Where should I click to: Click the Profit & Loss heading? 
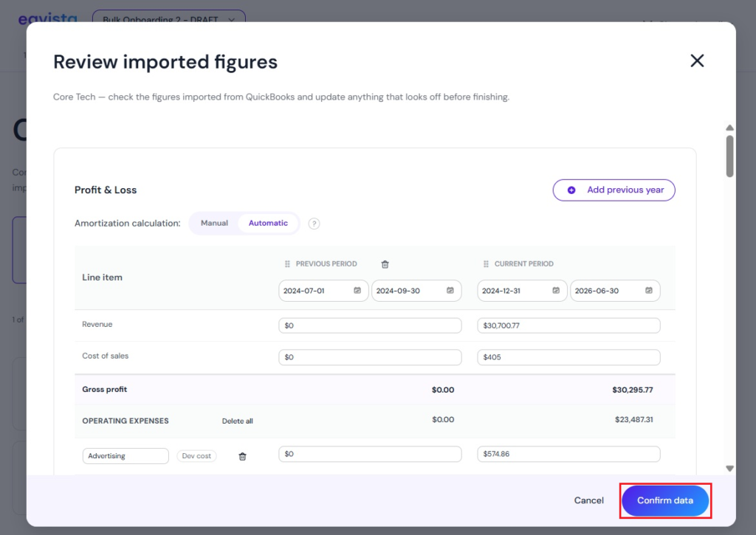tap(106, 190)
